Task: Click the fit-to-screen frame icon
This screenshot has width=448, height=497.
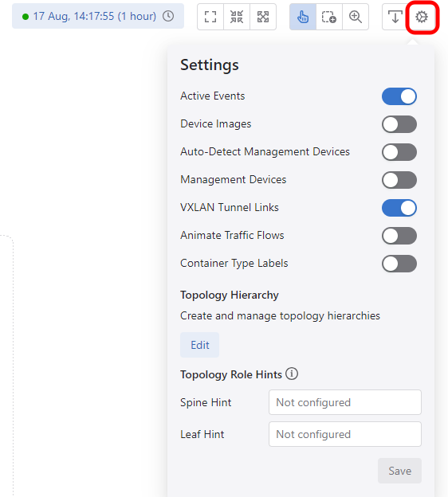Action: pos(210,17)
